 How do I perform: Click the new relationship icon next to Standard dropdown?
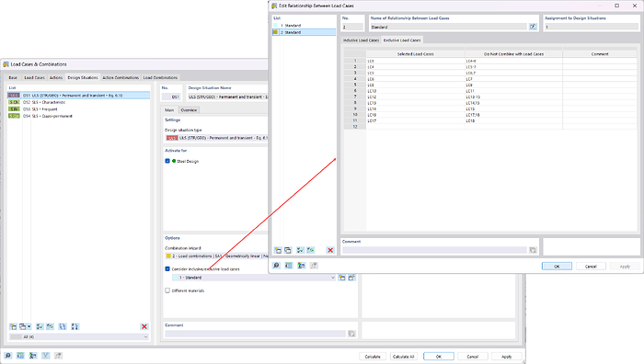pyautogui.click(x=342, y=278)
